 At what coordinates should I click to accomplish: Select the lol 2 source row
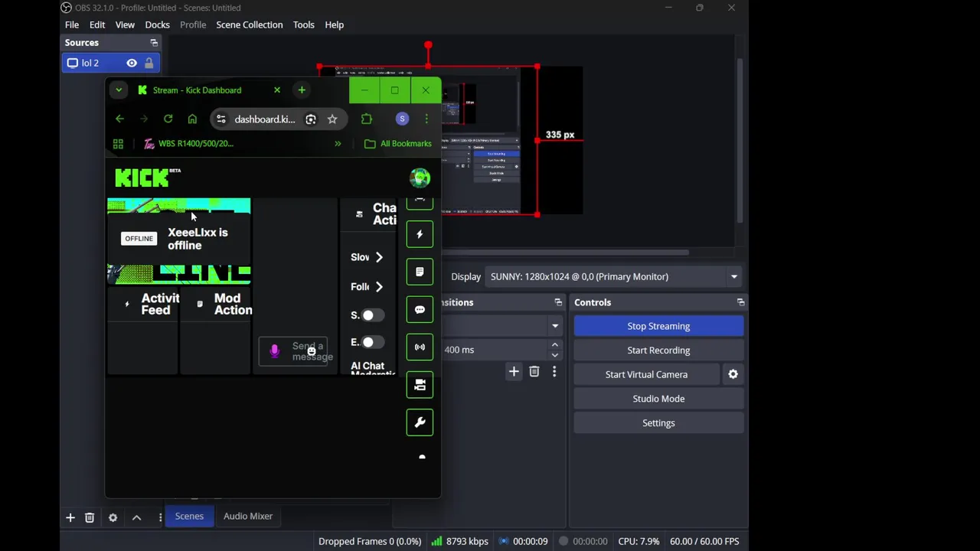pos(110,63)
